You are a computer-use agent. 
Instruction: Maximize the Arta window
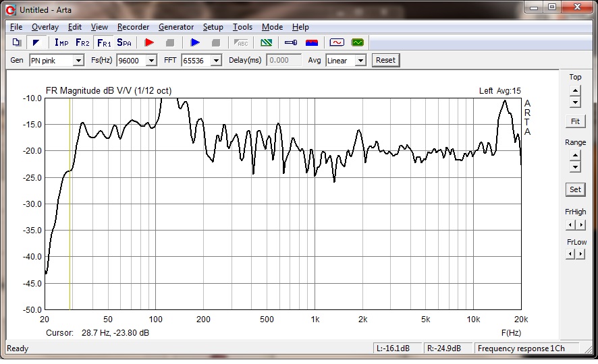[552, 7]
